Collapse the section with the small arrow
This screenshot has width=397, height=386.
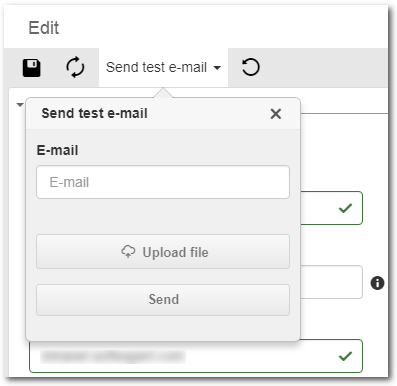(x=20, y=105)
